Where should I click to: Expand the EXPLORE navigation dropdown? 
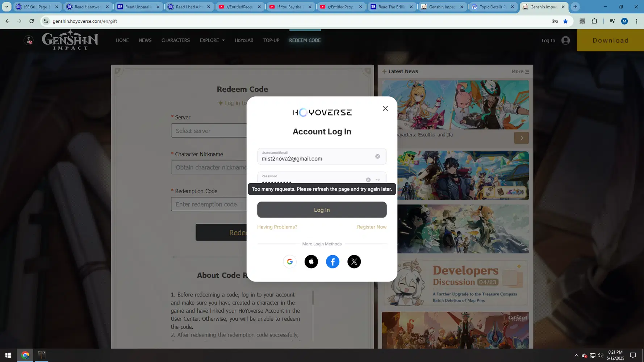[x=212, y=40]
